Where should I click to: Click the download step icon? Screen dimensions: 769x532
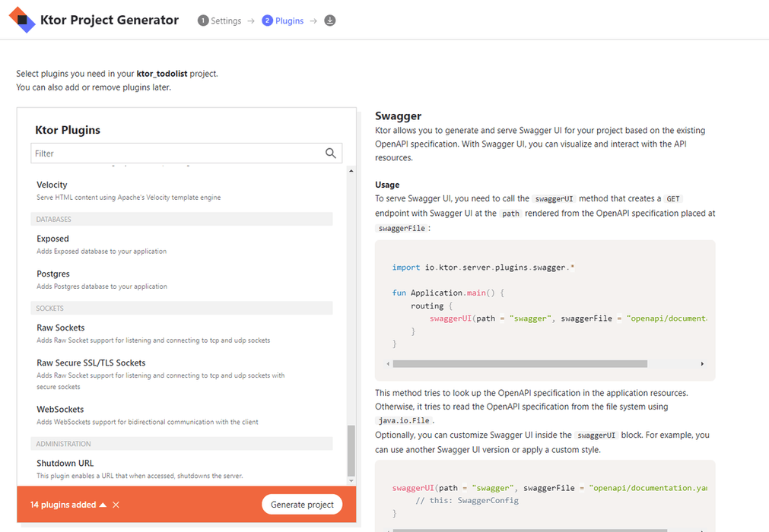330,21
